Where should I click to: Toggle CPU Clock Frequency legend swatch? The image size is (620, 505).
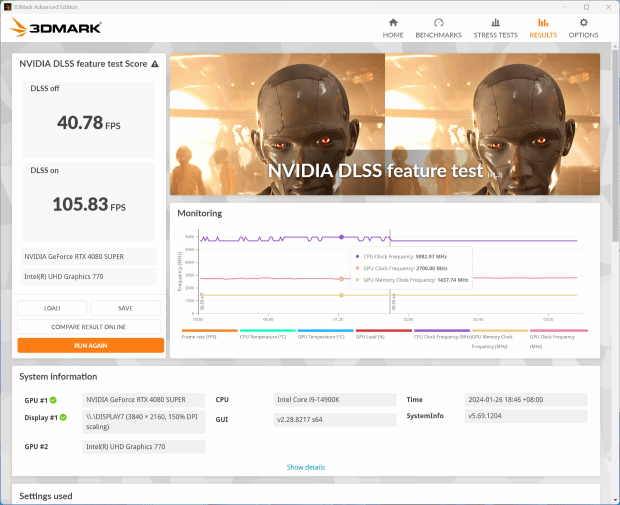pos(442,331)
